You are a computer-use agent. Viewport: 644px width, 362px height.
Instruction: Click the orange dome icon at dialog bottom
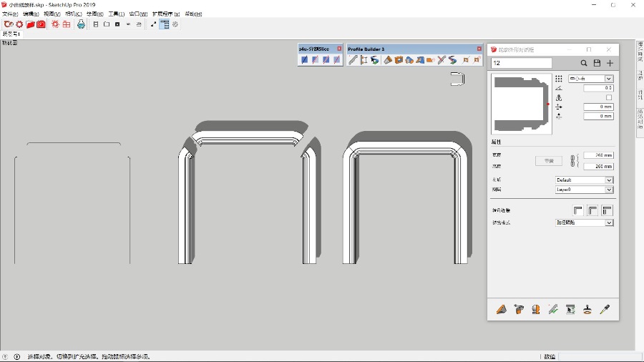[x=535, y=310]
